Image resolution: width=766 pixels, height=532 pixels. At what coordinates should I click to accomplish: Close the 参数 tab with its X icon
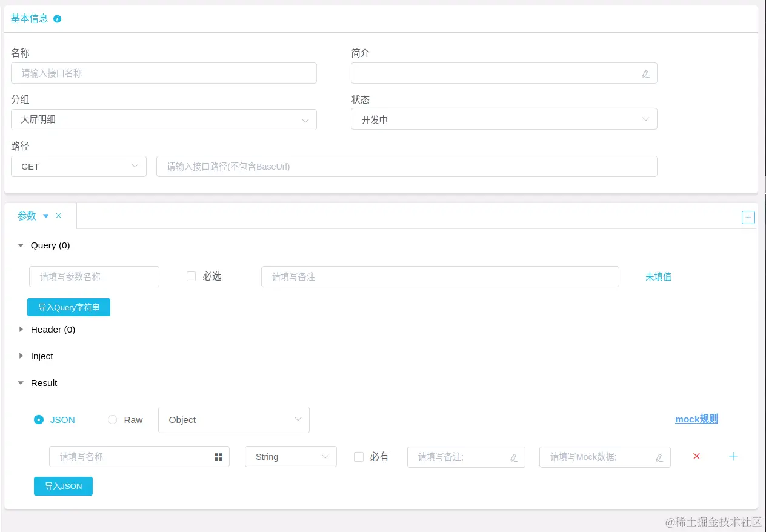[59, 216]
